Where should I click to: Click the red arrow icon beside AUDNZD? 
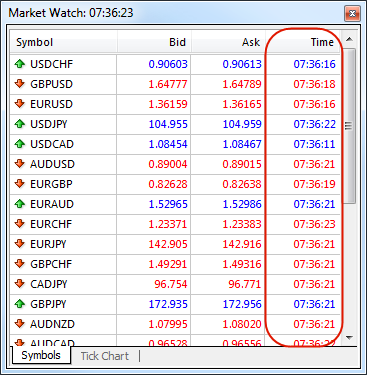20,323
